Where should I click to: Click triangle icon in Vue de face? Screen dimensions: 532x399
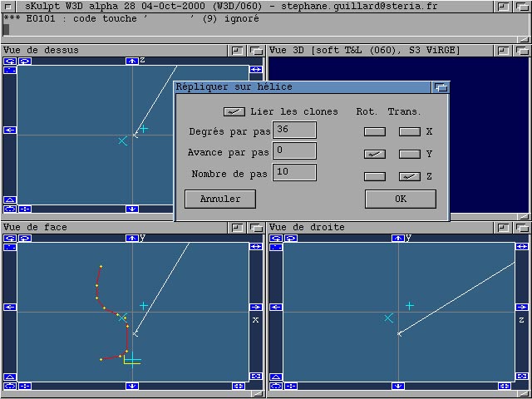click(x=10, y=377)
